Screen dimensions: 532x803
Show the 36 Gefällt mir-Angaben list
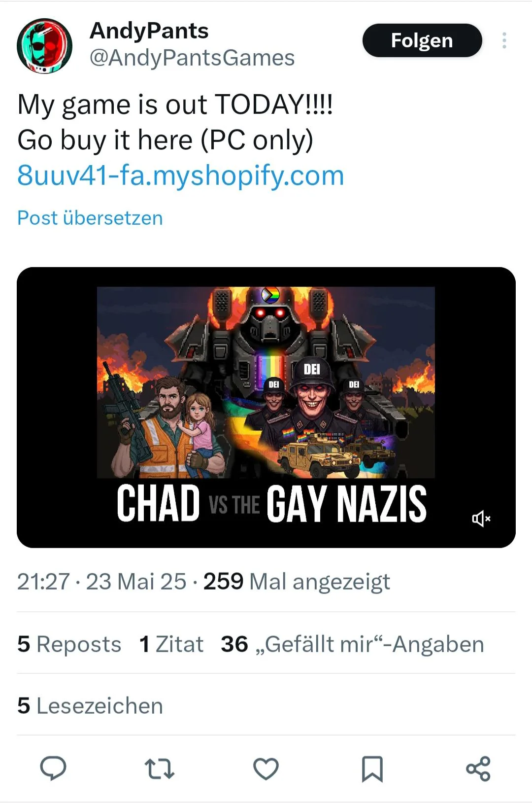pos(353,644)
